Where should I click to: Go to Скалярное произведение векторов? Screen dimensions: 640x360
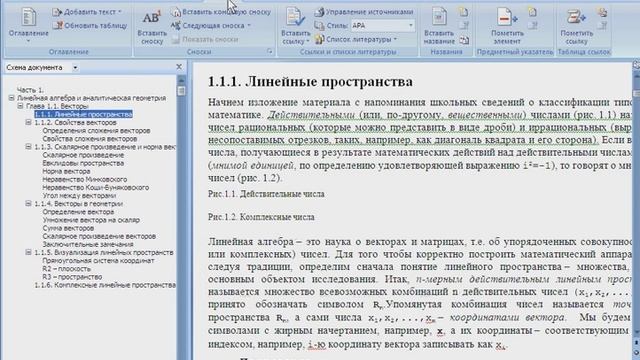(x=99, y=236)
